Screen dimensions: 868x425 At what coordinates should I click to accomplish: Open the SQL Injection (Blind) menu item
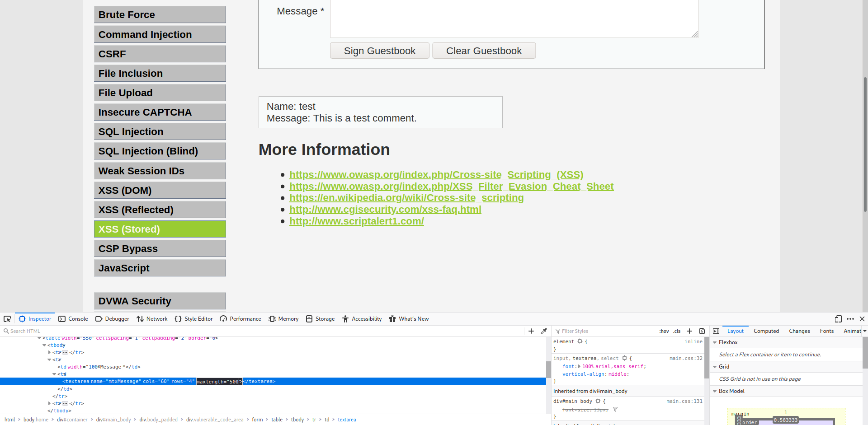(x=160, y=151)
